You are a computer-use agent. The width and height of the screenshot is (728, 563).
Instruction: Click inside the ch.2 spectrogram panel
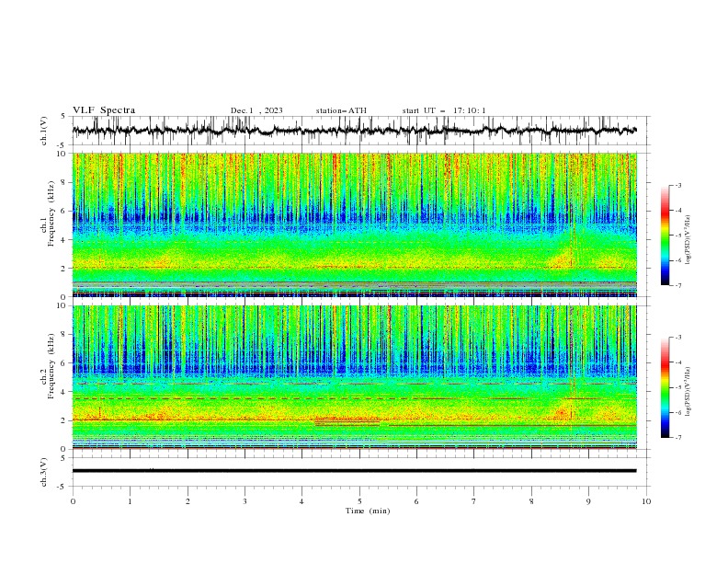pos(354,377)
